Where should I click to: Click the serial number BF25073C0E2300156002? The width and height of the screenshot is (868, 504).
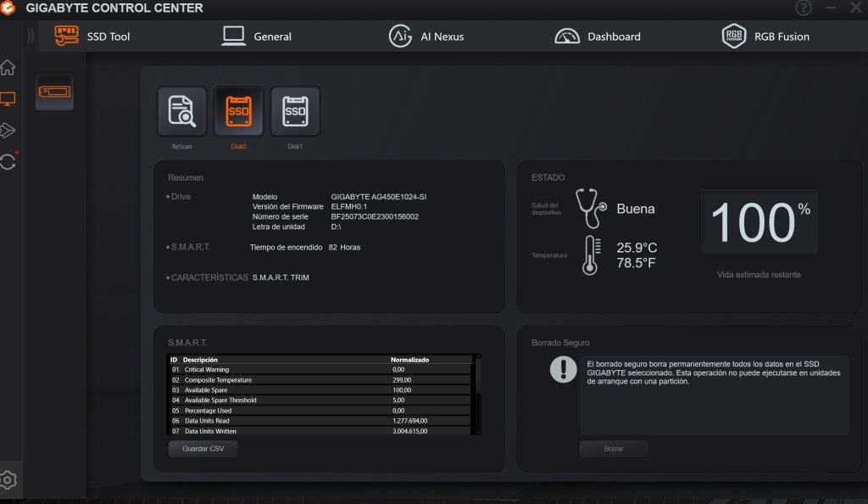coord(375,216)
